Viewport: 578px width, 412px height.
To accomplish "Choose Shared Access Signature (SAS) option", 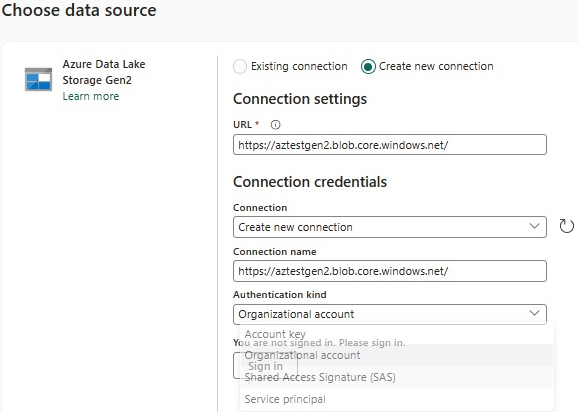I will 396,377.
